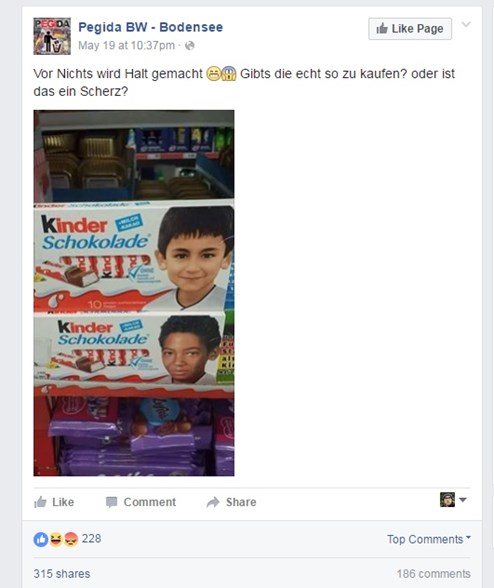Open the 186 comments

pyautogui.click(x=434, y=573)
